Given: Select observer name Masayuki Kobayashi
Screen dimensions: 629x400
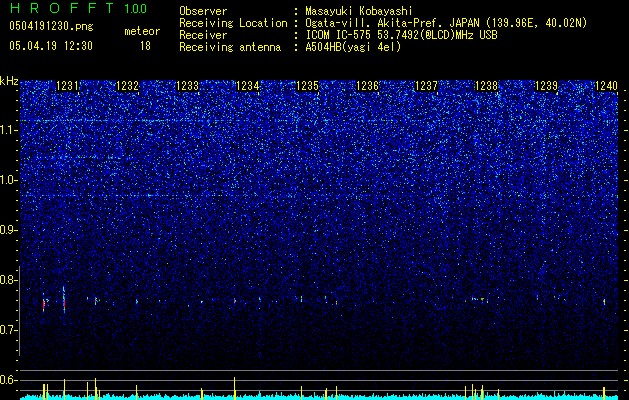Looking at the screenshot, I should pos(359,11).
